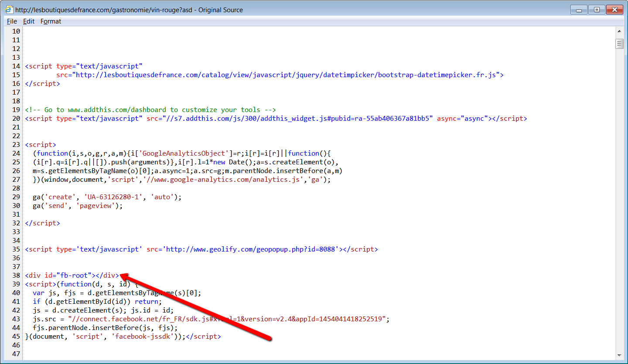Minimize the Original Source window
This screenshot has height=364, width=628.
pos(578,9)
